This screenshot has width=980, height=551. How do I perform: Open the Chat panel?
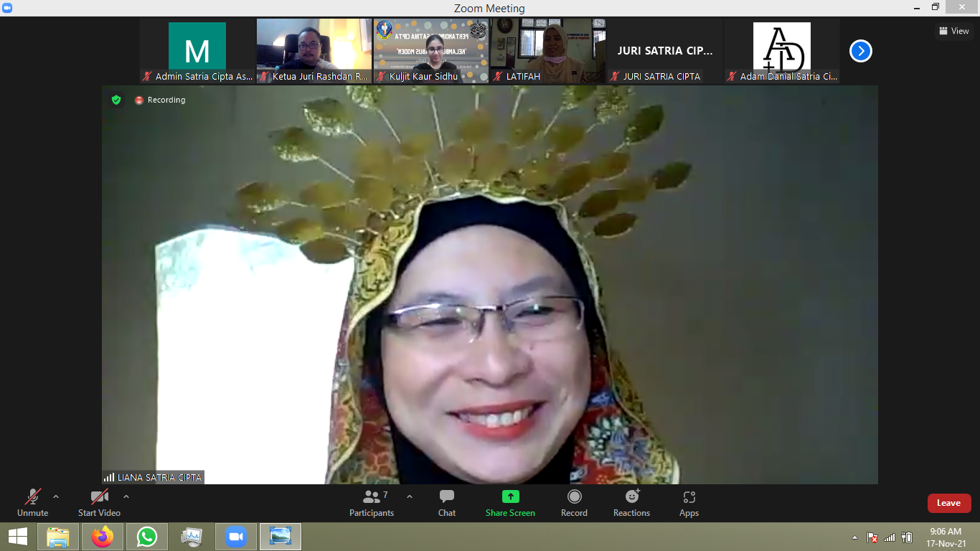click(x=446, y=502)
